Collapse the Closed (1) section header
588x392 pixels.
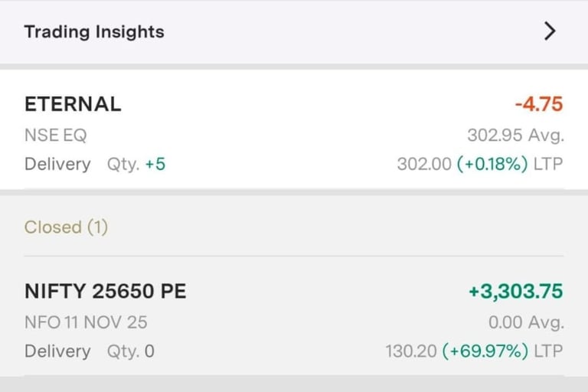coord(66,227)
